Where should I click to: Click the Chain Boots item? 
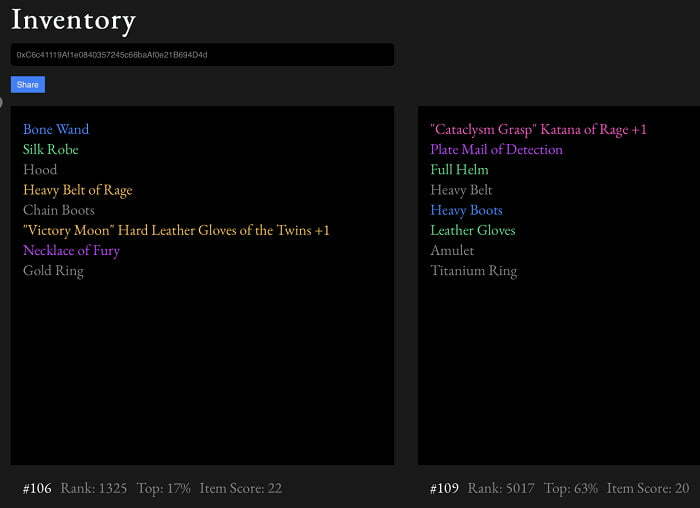pyautogui.click(x=59, y=210)
